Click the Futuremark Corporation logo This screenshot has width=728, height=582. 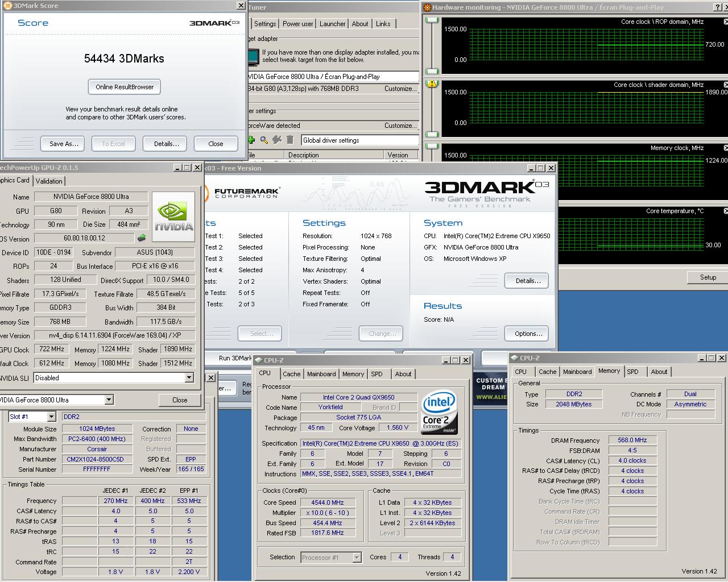[x=241, y=193]
